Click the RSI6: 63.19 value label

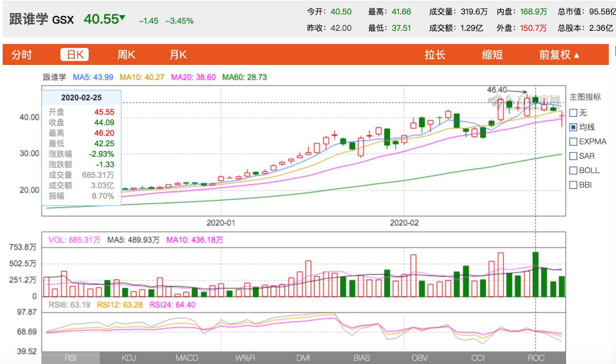tap(69, 305)
